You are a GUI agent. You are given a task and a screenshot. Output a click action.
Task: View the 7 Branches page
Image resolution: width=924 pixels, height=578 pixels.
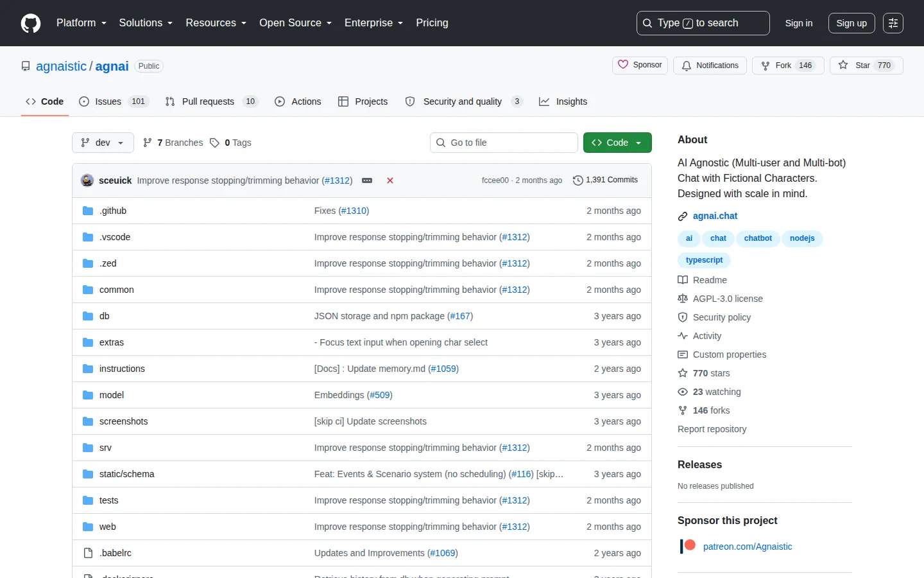tap(173, 143)
